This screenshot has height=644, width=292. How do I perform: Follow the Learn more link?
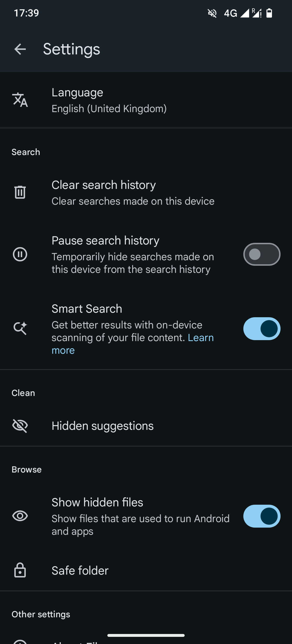pos(200,338)
